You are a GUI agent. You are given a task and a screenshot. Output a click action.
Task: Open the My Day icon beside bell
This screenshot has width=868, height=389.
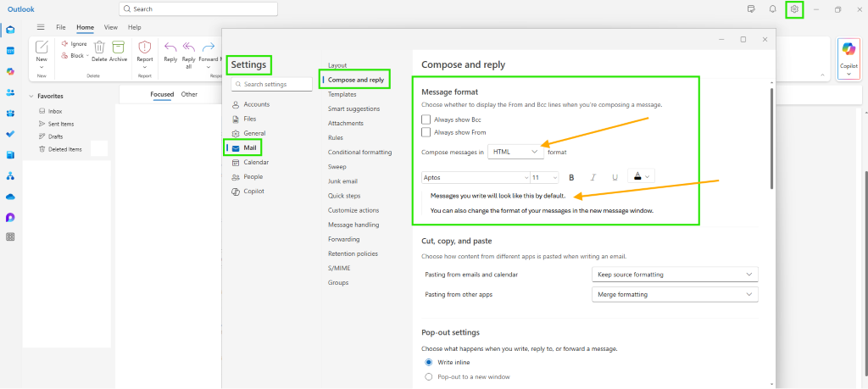(751, 8)
